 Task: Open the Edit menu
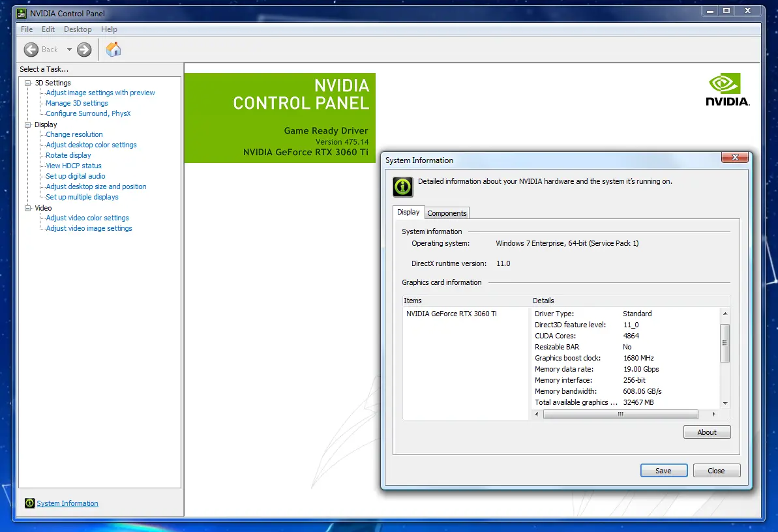pos(48,29)
